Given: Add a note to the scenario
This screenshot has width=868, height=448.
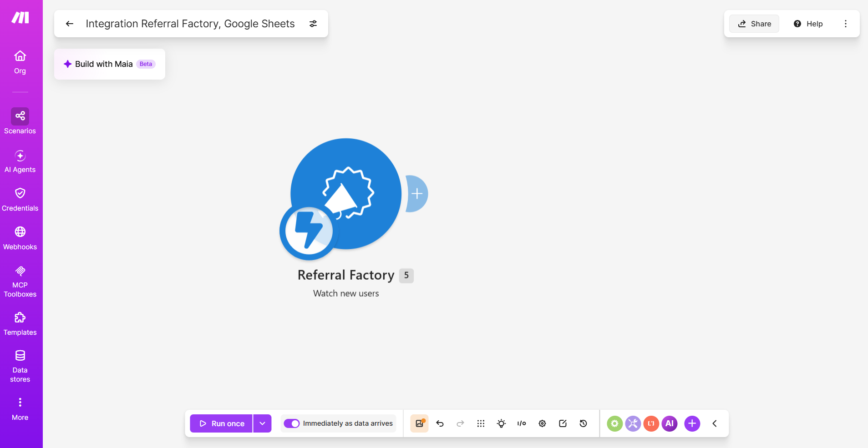Looking at the screenshot, I should pos(563,423).
